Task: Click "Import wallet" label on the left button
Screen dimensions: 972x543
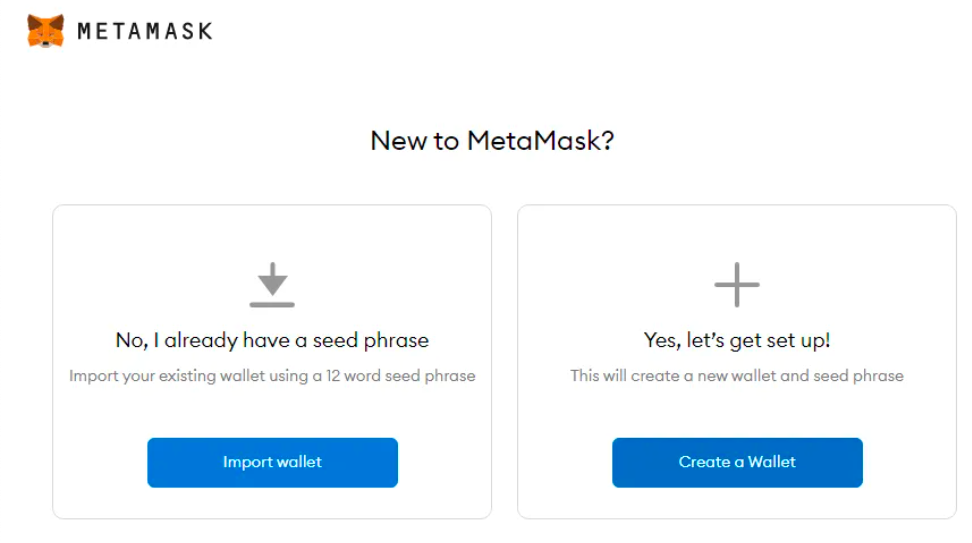Action: click(272, 462)
